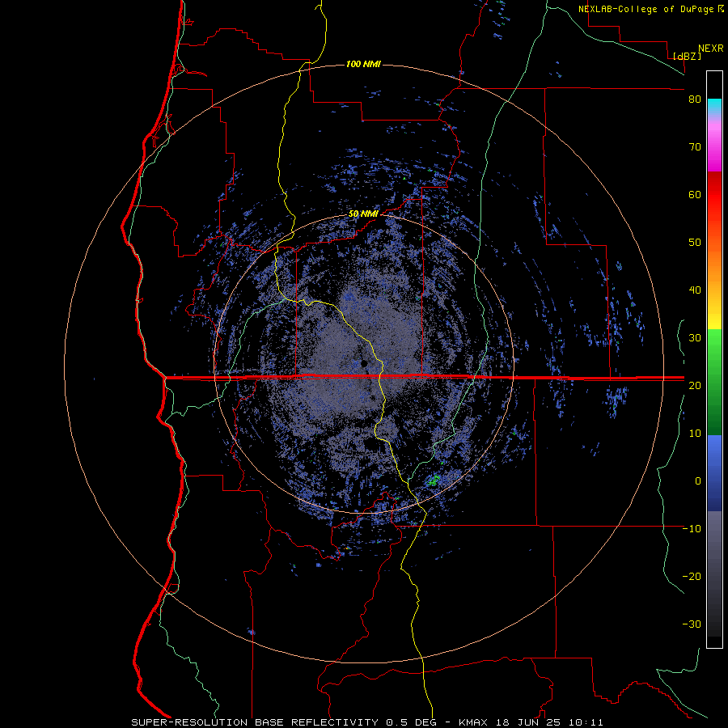The height and width of the screenshot is (728, 728).
Task: Click the -10 dBZ scale label
Action: (x=692, y=529)
